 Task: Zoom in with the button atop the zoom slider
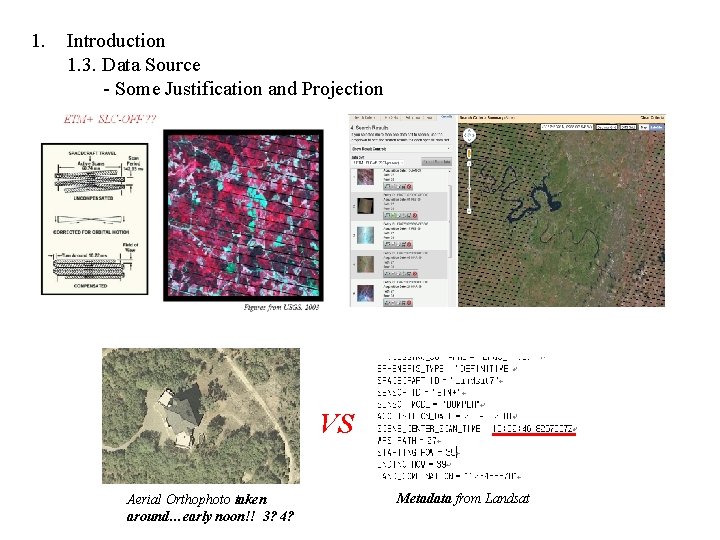tap(469, 163)
